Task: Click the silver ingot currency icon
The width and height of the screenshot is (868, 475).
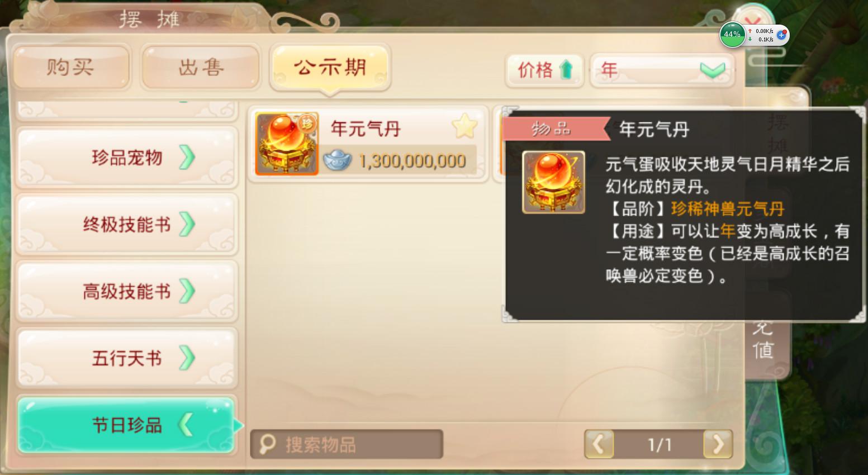Action: [338, 160]
